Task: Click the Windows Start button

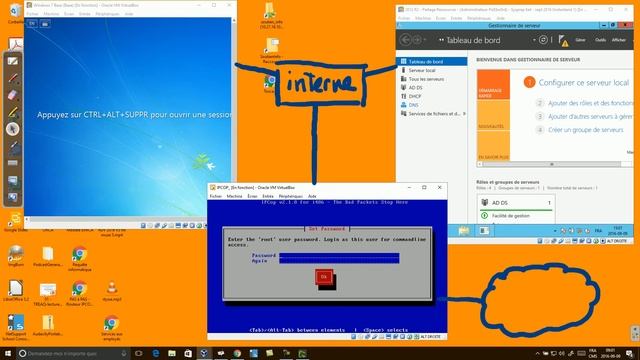Action: 8,353
